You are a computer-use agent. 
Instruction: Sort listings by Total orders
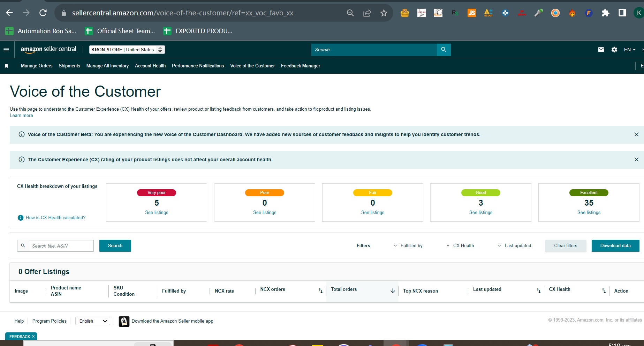click(393, 291)
